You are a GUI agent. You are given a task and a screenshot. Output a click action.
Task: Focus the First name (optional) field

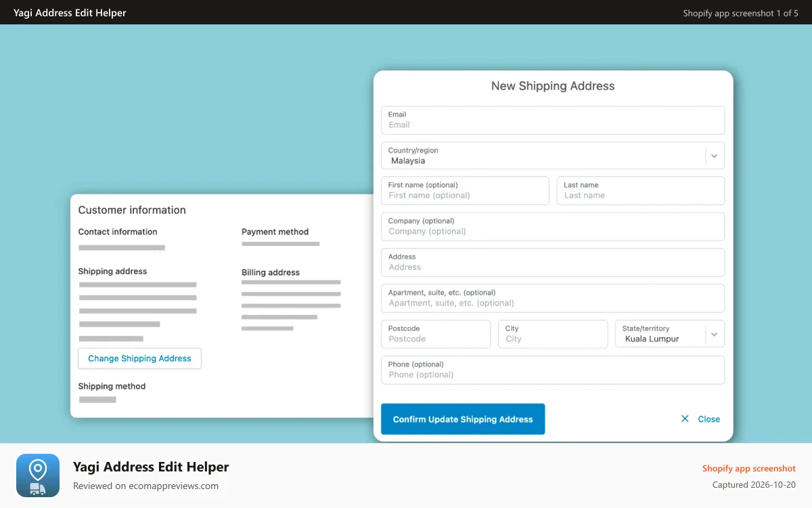[465, 191]
